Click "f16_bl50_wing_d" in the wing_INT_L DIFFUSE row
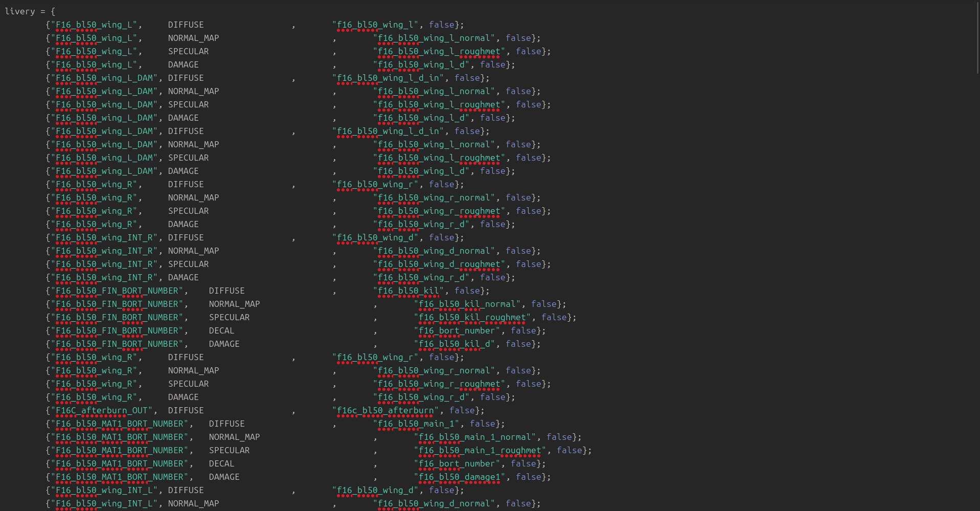This screenshot has width=980, height=511. (x=375, y=490)
